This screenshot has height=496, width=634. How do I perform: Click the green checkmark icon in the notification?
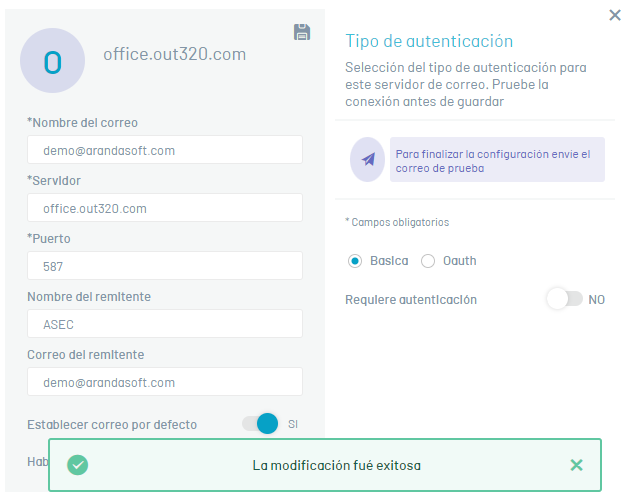(x=78, y=465)
